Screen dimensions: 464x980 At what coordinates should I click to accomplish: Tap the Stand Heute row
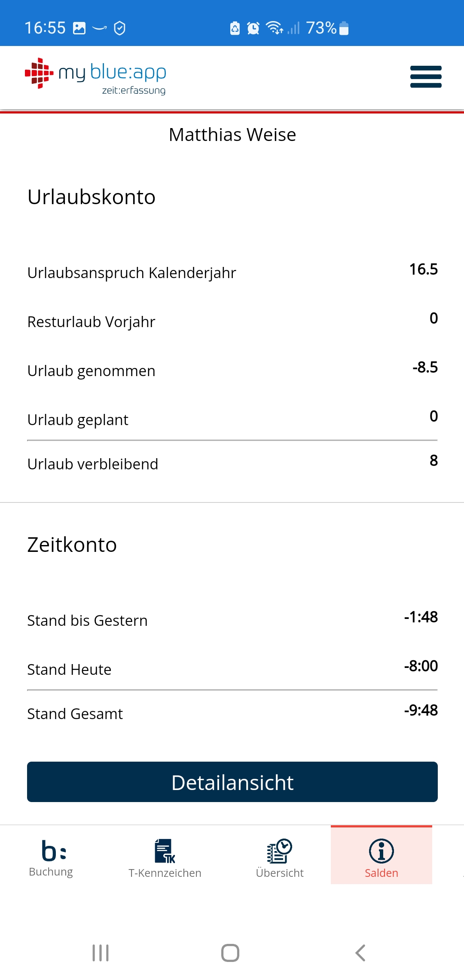pos(232,669)
